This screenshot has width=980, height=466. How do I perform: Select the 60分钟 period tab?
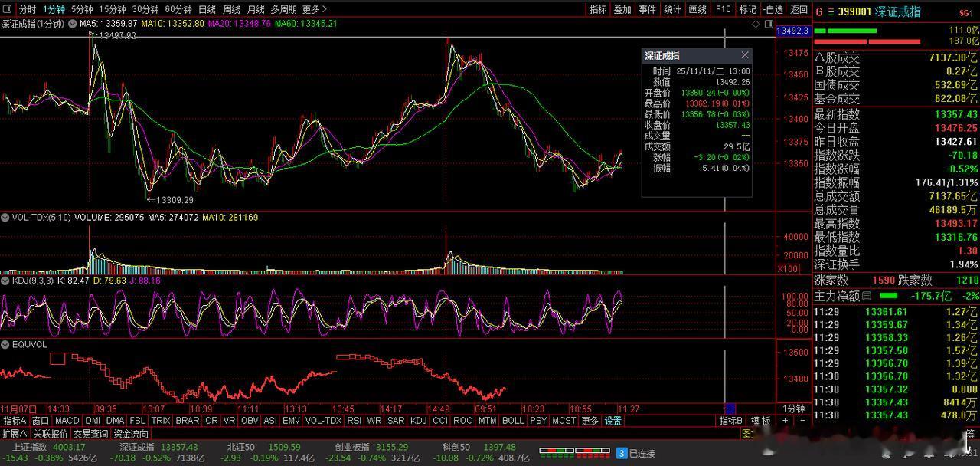pyautogui.click(x=178, y=9)
